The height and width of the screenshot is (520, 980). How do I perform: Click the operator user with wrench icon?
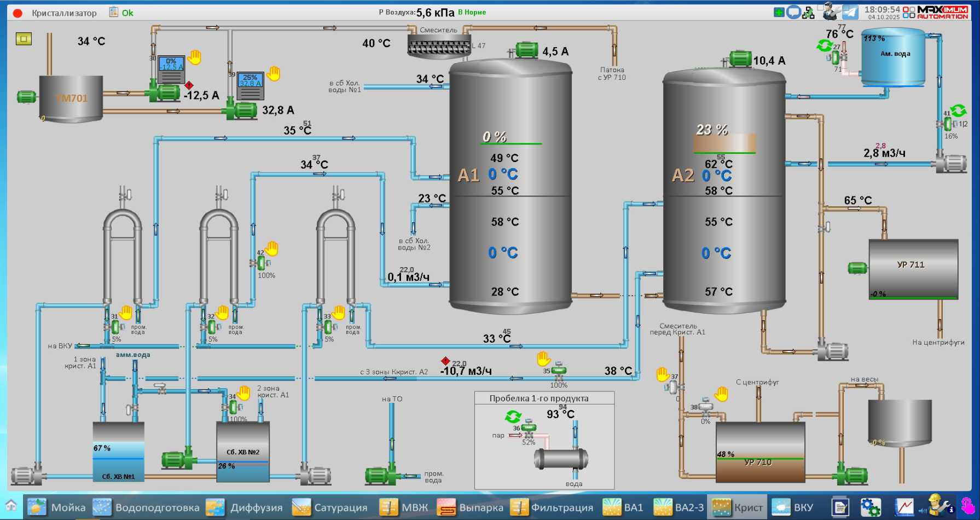831,11
